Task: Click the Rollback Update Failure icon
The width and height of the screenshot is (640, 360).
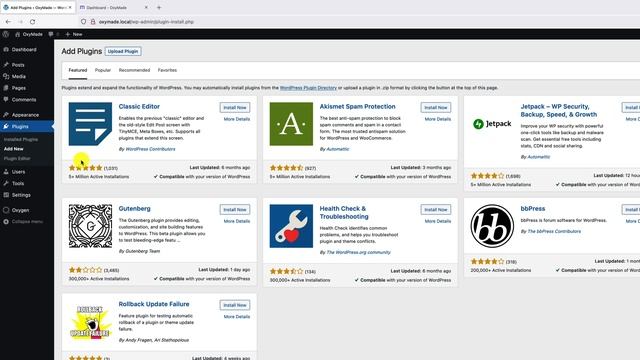Action: (x=90, y=322)
